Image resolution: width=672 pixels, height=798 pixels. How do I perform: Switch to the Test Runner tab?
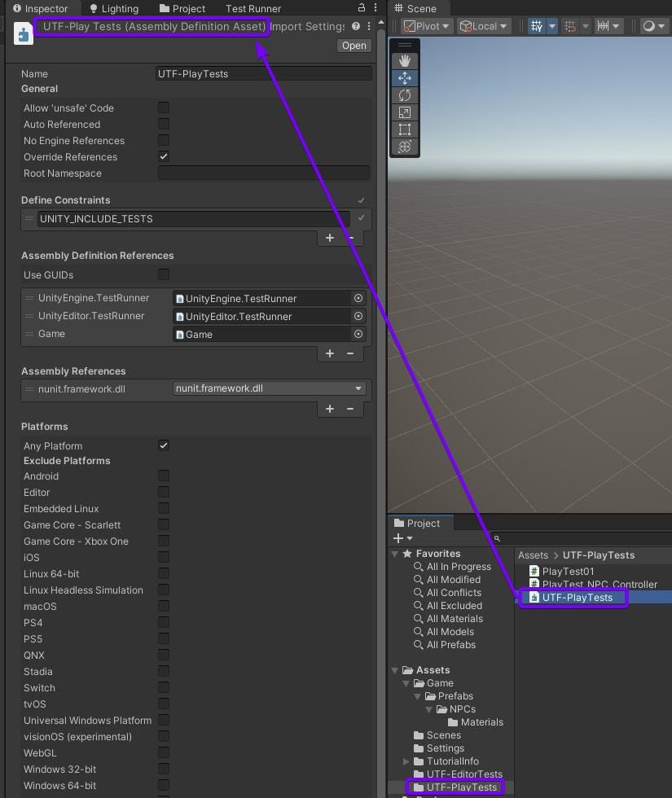coord(253,8)
